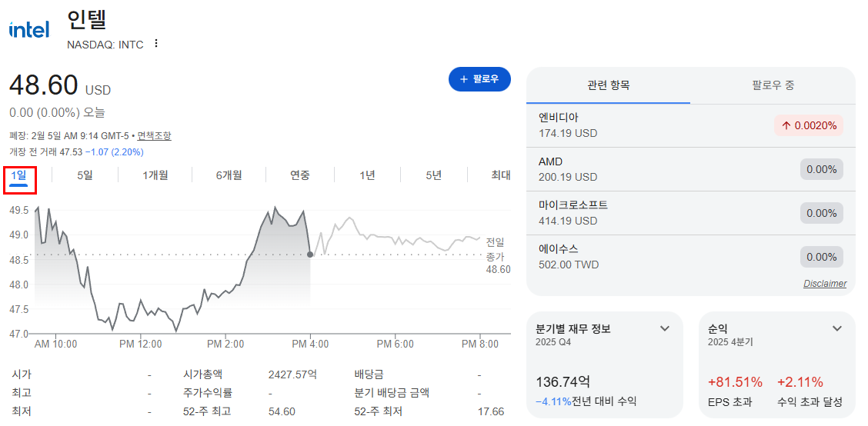Click the +81.51% EPS 초과 value
The height and width of the screenshot is (426, 868).
click(x=735, y=381)
